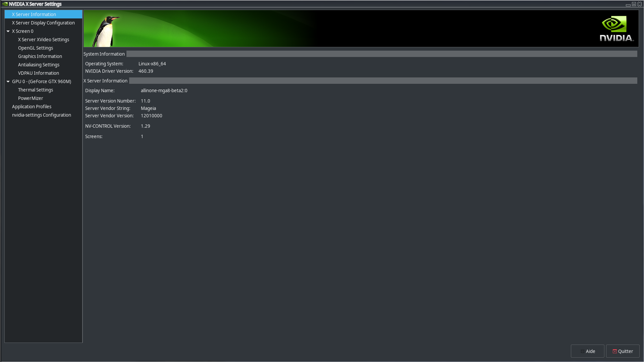
Task: Click the vendor version 12010000 value
Action: pyautogui.click(x=151, y=116)
